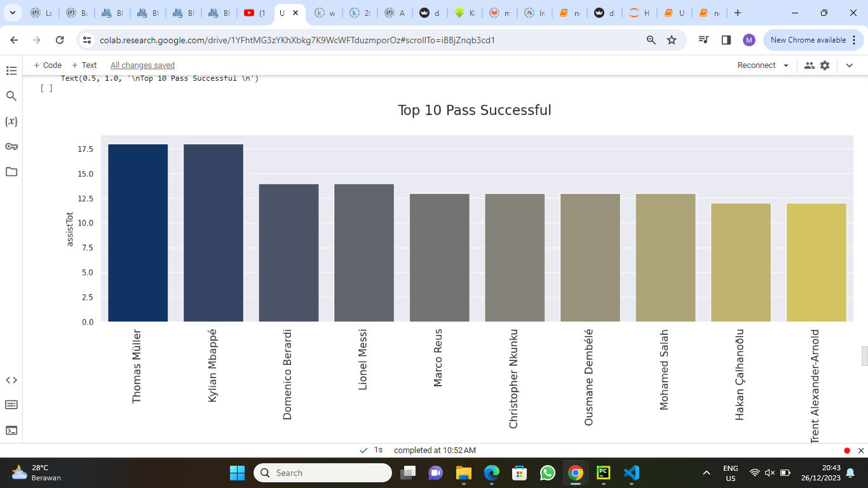
Task: Open the Secrets key panel
Action: pos(11,147)
